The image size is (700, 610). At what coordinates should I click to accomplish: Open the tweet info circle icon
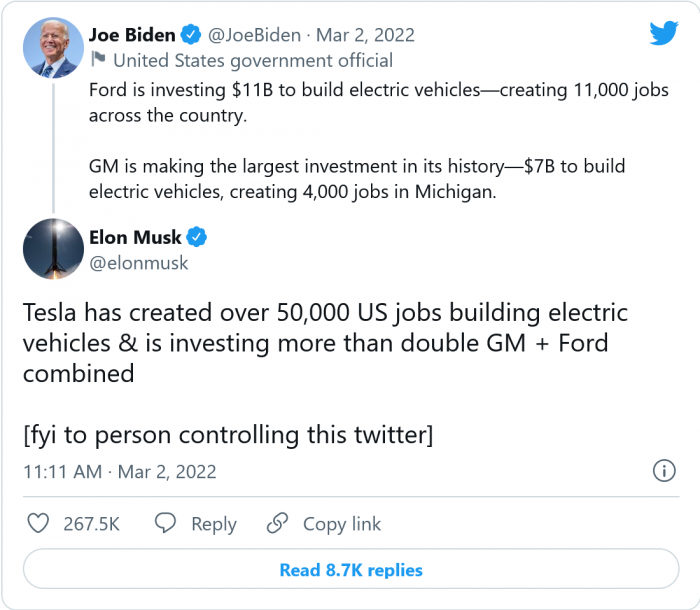[662, 471]
